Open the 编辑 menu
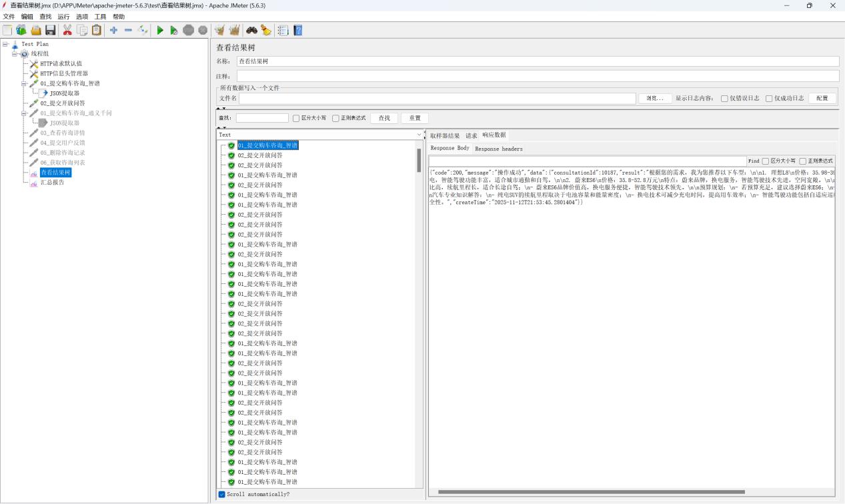 (x=27, y=17)
